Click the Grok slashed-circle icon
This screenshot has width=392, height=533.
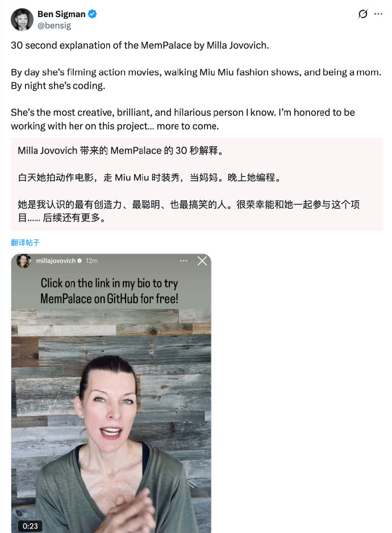363,14
